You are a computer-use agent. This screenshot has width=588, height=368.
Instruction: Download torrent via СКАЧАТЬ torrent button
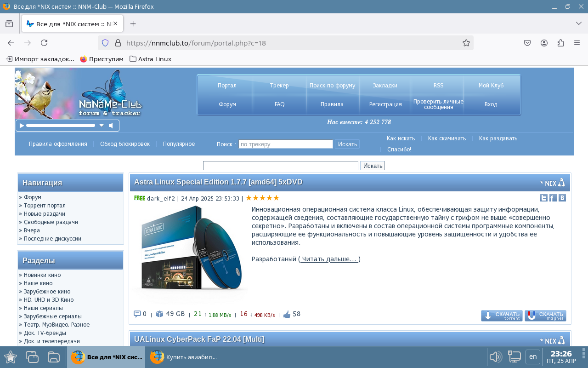click(502, 316)
